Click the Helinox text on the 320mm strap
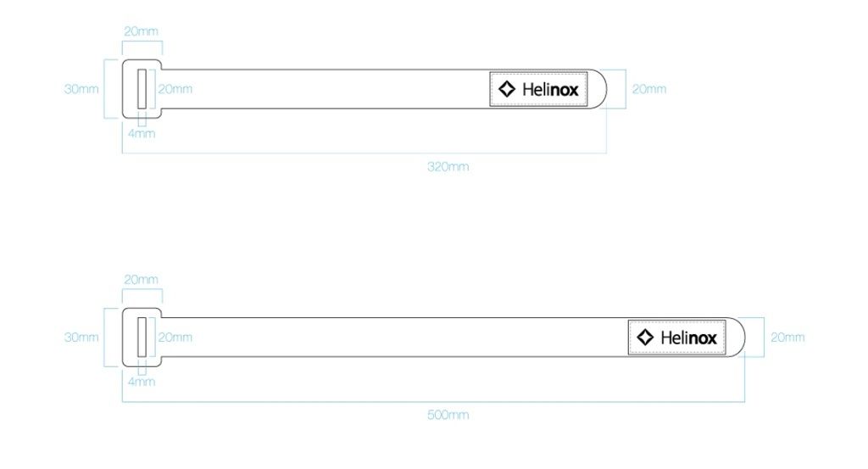Viewport: 868px width, 469px height. pos(550,89)
